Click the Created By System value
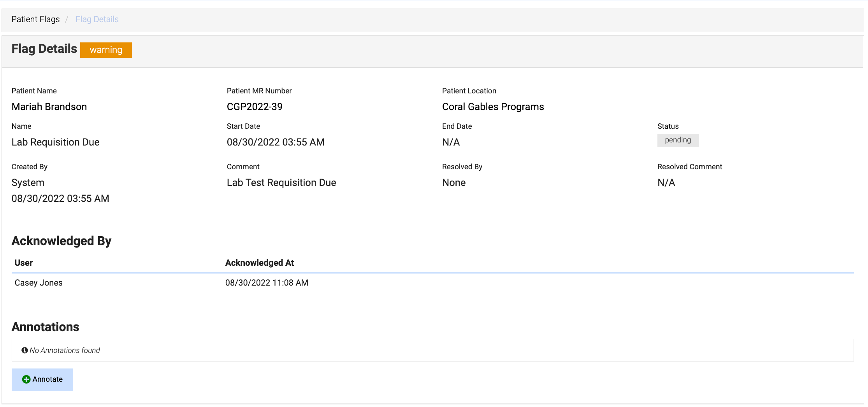 click(28, 183)
